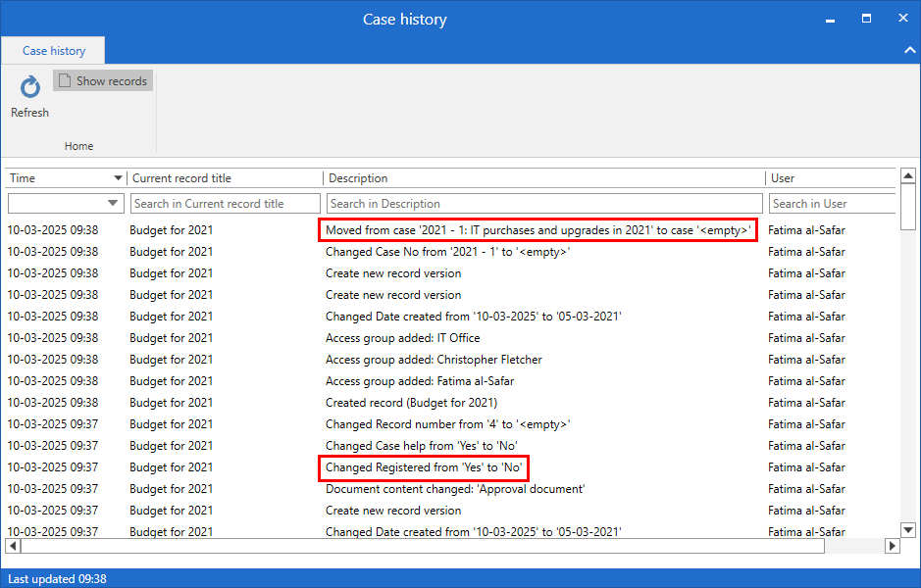Click the Search in Current record title field
The height and width of the screenshot is (588, 921).
tap(225, 204)
